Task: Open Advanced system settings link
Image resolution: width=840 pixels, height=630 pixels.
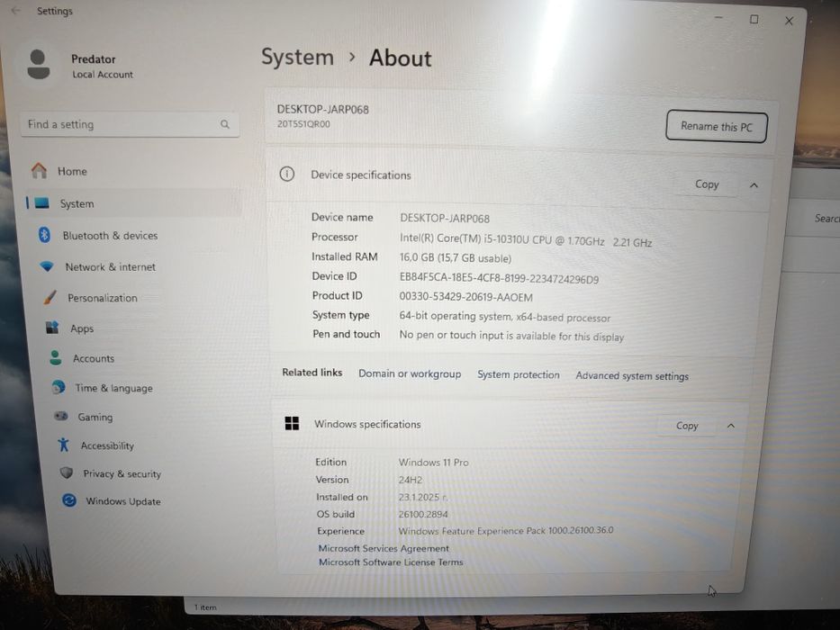Action: pyautogui.click(x=632, y=376)
